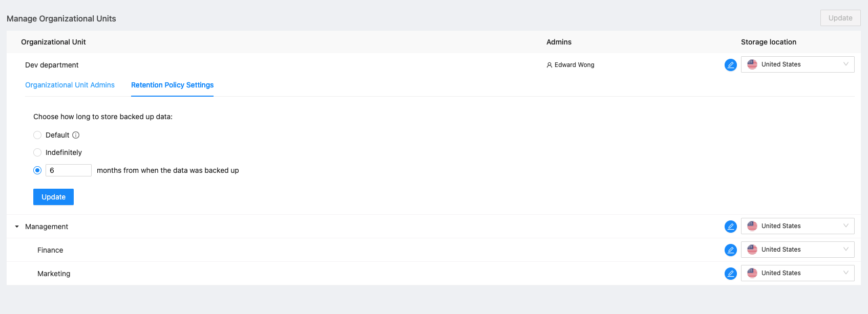868x314 pixels.
Task: Click the US flag icon in Dev department row
Action: click(752, 64)
